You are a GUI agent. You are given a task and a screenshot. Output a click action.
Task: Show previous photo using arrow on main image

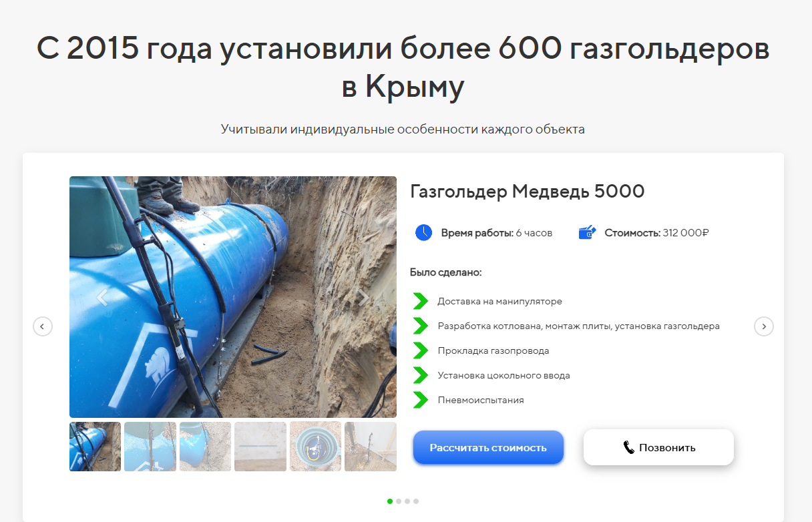[102, 298]
